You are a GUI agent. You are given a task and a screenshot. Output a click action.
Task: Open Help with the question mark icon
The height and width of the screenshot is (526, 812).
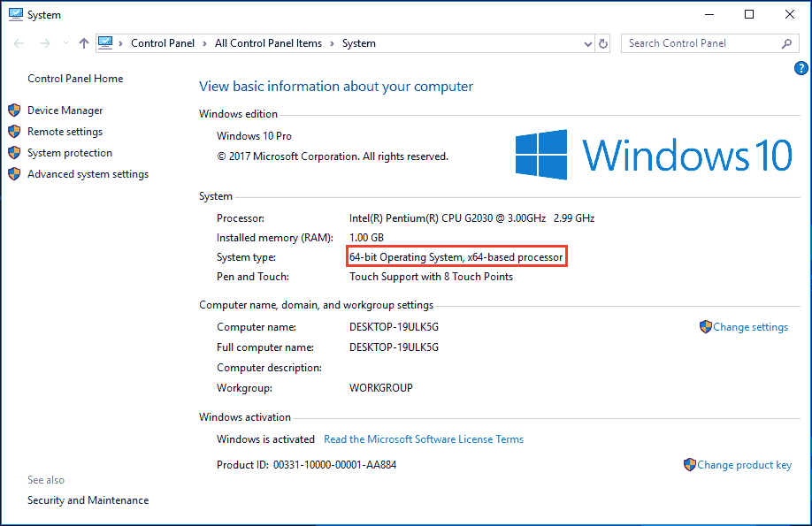pos(801,68)
